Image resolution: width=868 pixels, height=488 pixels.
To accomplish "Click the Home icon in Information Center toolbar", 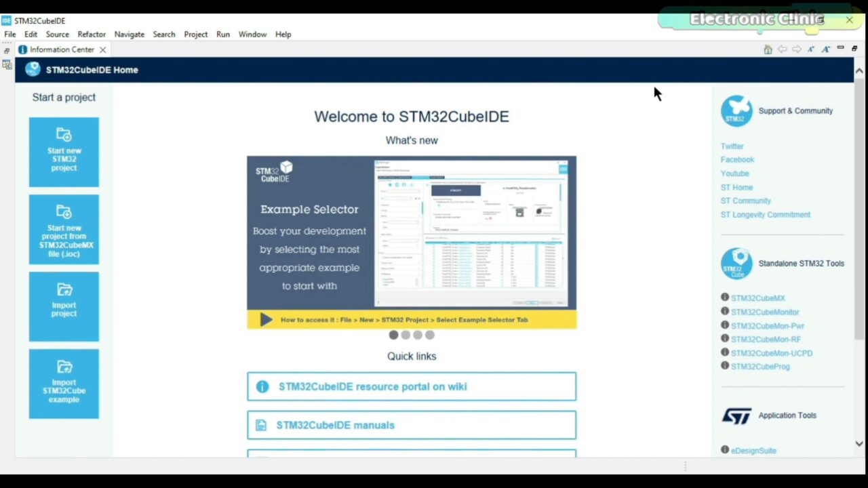I will tap(768, 49).
